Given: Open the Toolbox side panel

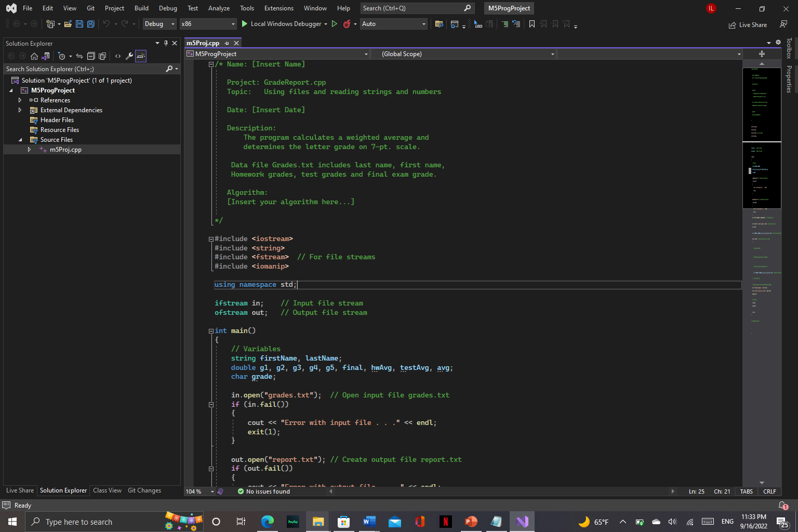Looking at the screenshot, I should coord(789,48).
